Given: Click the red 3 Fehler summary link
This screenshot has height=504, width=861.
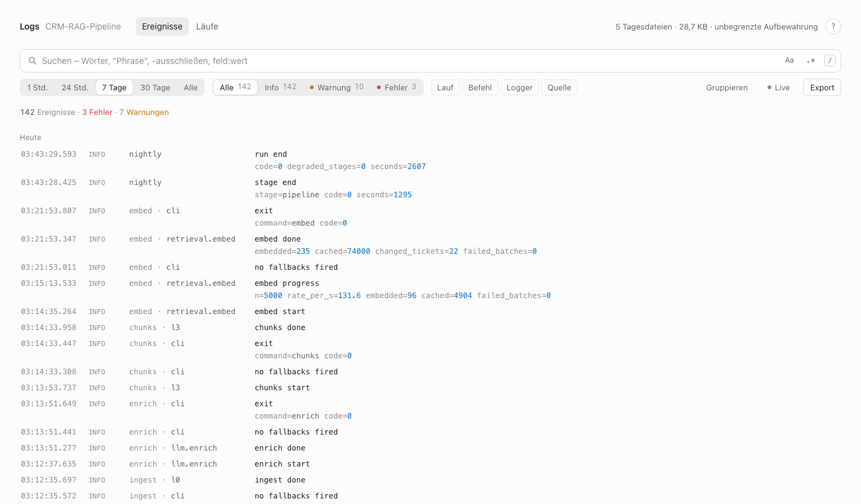Looking at the screenshot, I should click(x=97, y=112).
